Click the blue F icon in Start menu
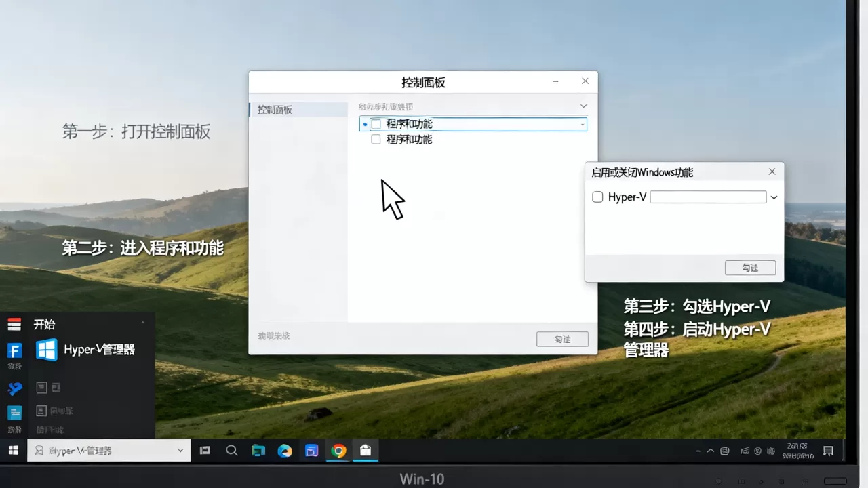This screenshot has width=868, height=488. tap(14, 350)
